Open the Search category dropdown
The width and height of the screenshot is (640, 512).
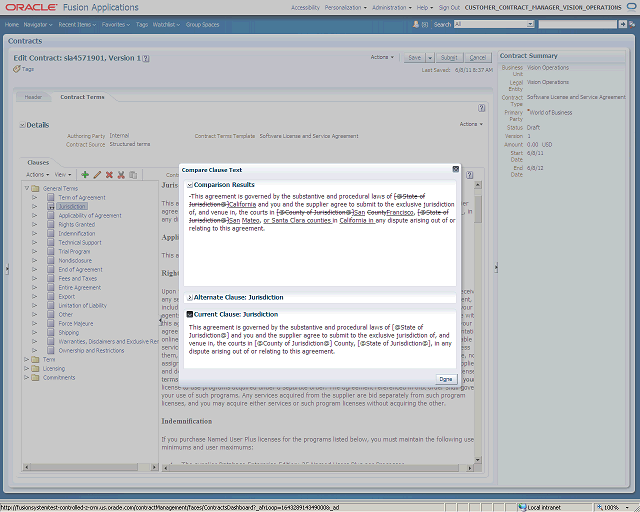[530, 24]
